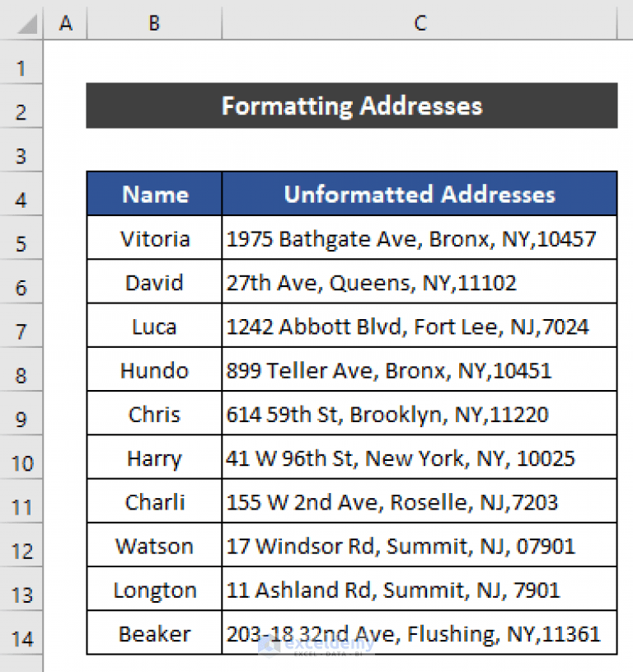Image resolution: width=633 pixels, height=672 pixels.
Task: Click the Name header cell
Action: [x=153, y=195]
